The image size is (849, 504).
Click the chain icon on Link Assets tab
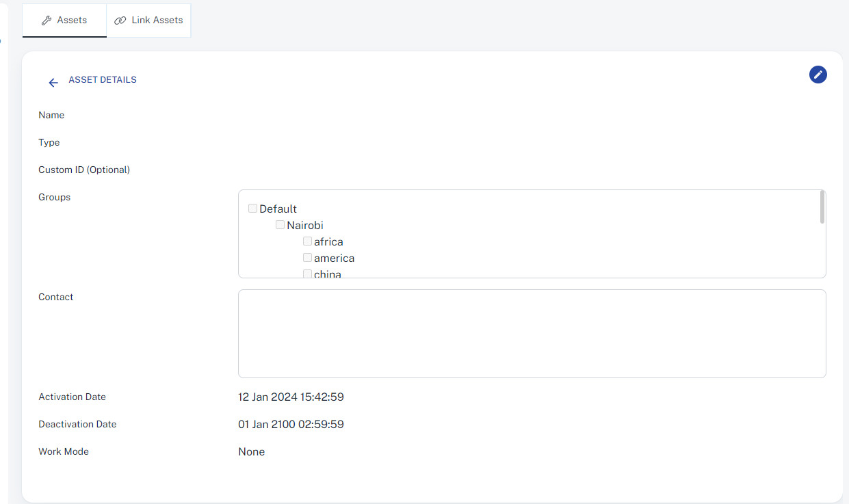(120, 21)
